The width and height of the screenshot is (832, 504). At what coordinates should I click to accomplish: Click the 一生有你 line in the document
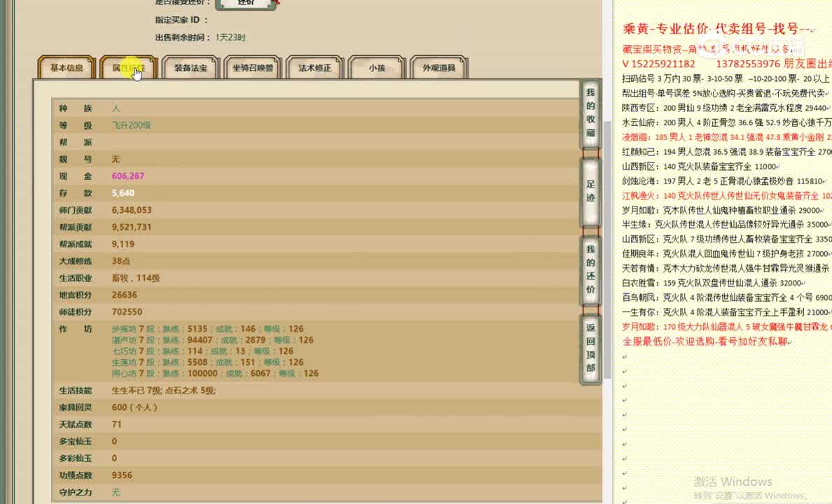726,312
